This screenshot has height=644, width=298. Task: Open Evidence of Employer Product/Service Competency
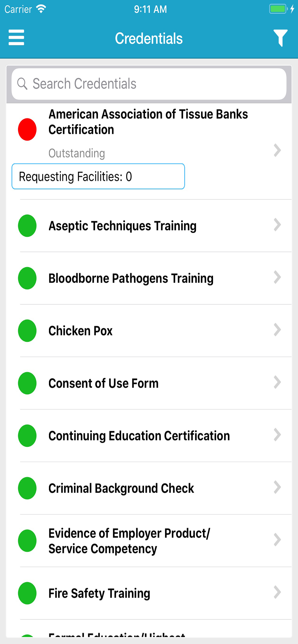point(149,541)
